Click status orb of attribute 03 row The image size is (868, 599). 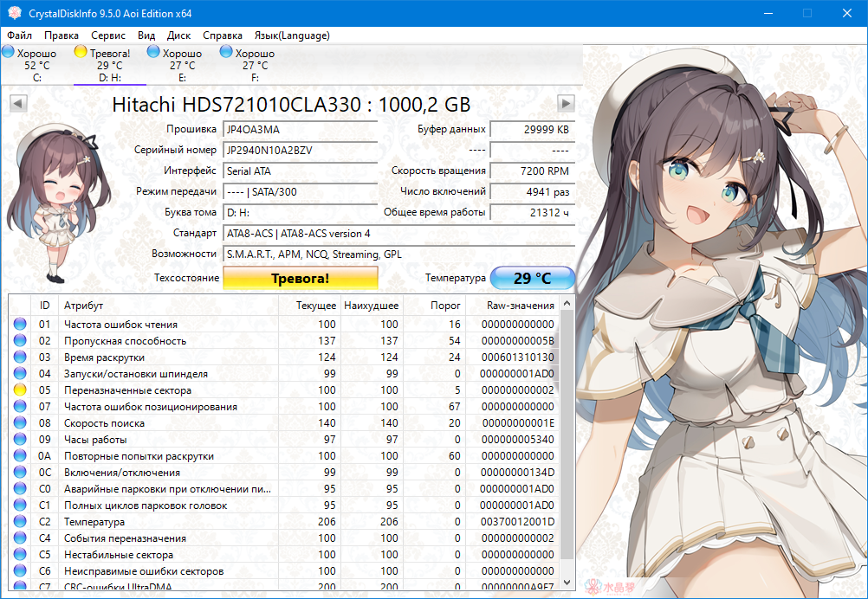point(20,357)
